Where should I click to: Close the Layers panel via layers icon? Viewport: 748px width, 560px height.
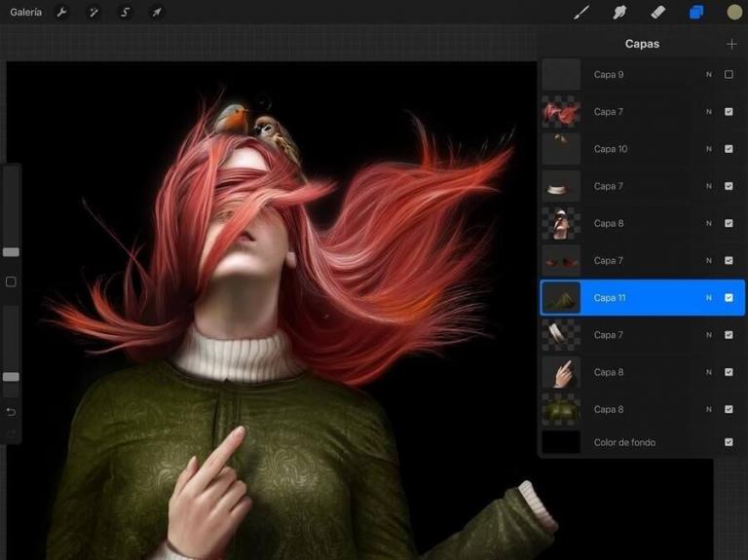(x=696, y=13)
